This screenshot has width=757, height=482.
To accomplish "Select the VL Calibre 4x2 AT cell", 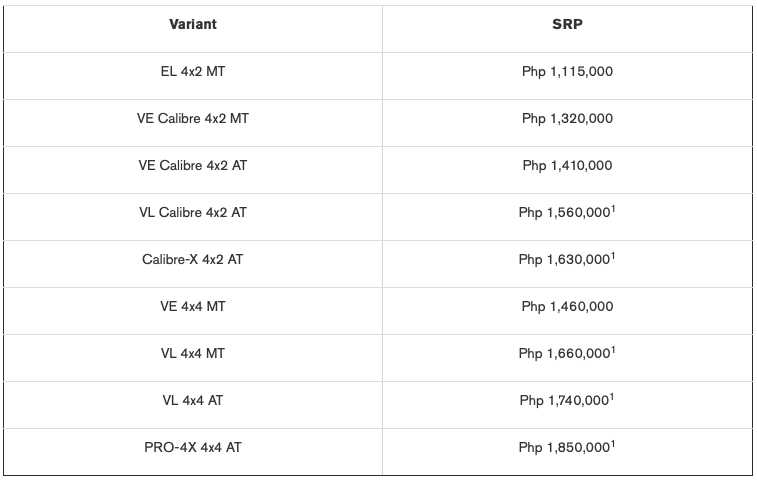I will [x=193, y=213].
